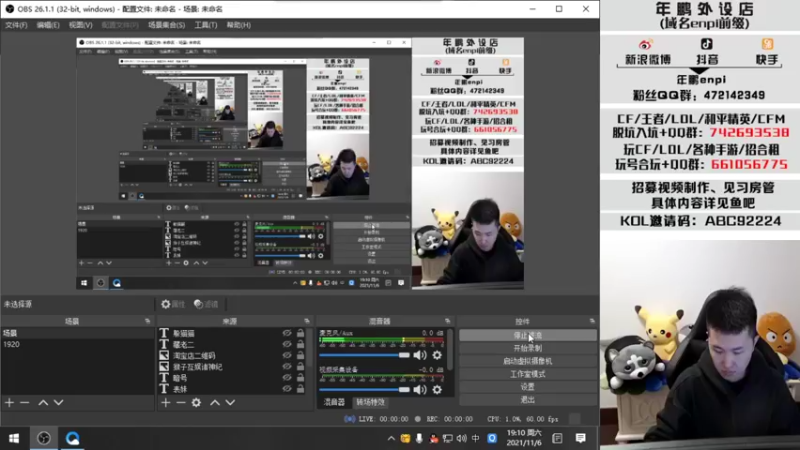Add a new scene with the plus icon
800x450 pixels.
[x=9, y=403]
